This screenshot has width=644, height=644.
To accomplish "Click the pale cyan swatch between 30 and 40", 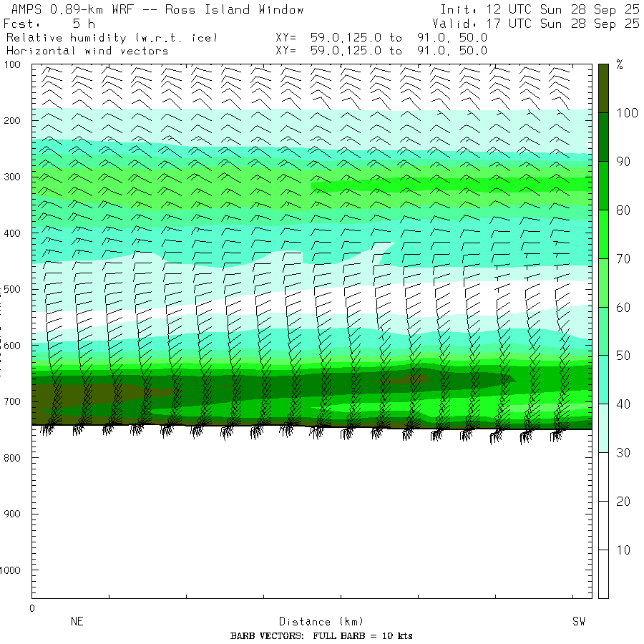I will [x=603, y=428].
